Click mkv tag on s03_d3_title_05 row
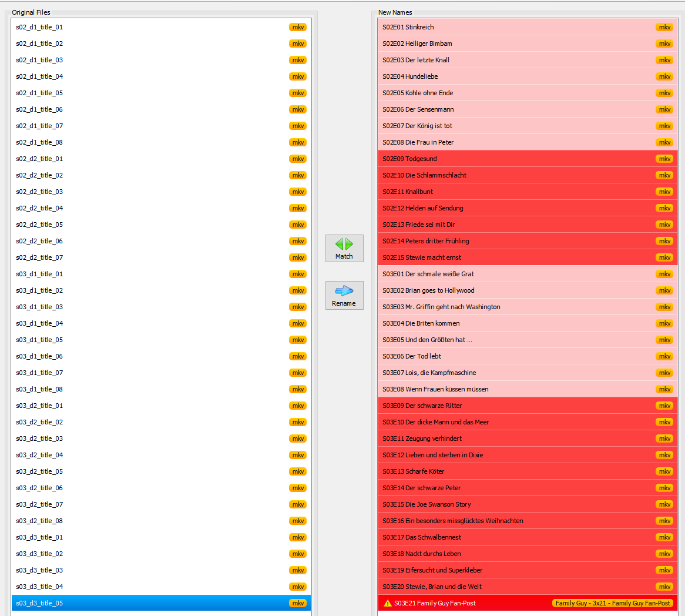The height and width of the screenshot is (616, 685). 298,603
